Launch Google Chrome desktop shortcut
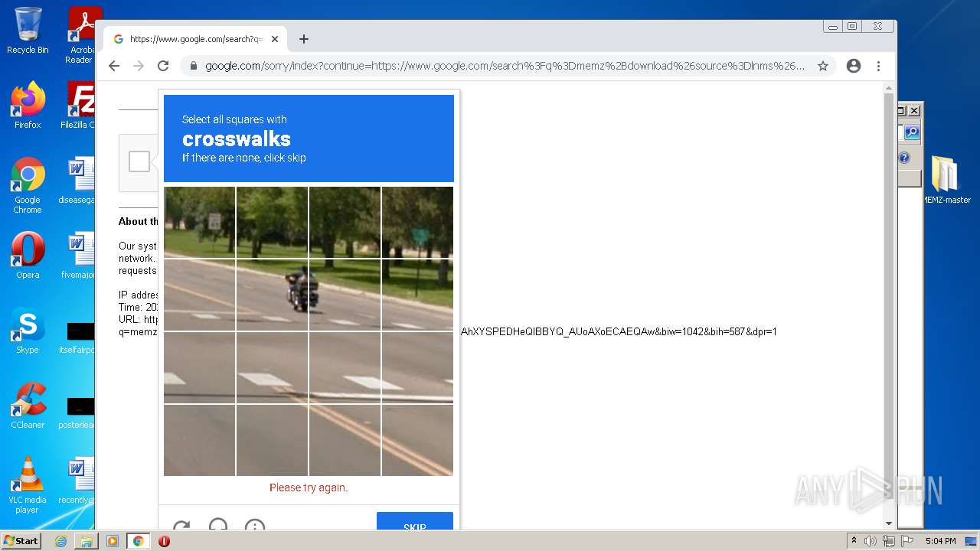Image resolution: width=980 pixels, height=551 pixels. tap(28, 185)
